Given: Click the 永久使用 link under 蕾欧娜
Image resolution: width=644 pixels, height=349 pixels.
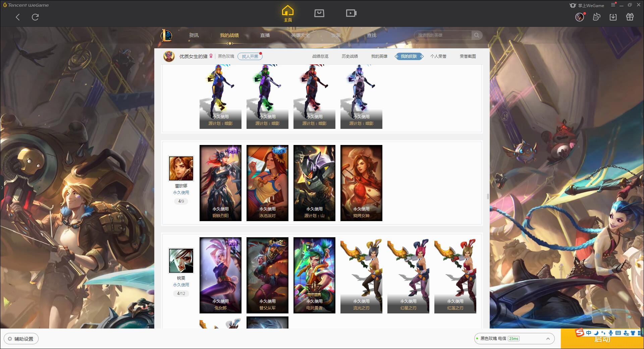Looking at the screenshot, I should click(181, 193).
